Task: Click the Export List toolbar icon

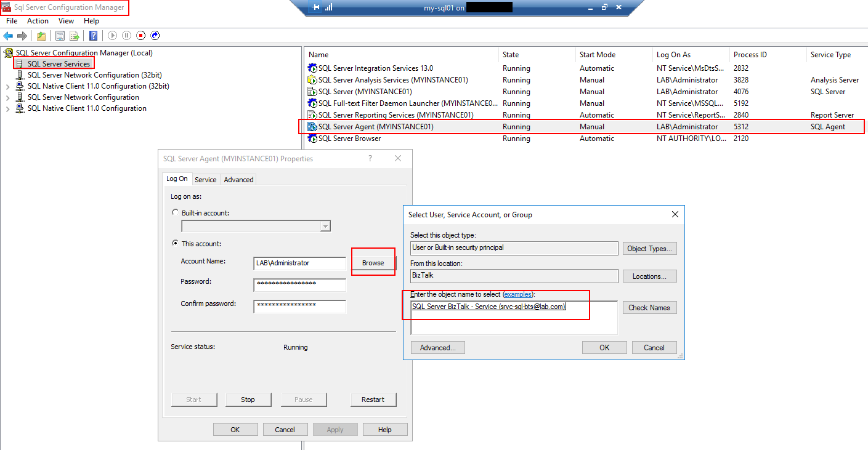Action: pos(75,36)
